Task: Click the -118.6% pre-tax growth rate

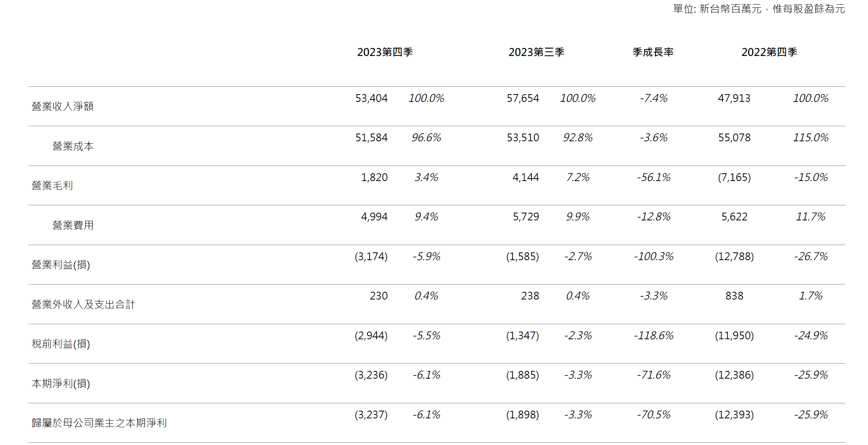Action: tap(654, 336)
